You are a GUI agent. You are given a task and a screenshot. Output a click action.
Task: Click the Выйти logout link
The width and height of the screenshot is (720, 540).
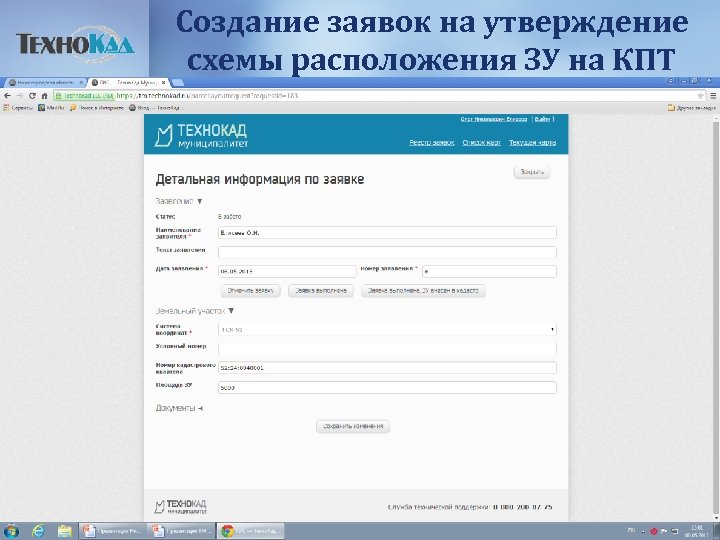(542, 119)
